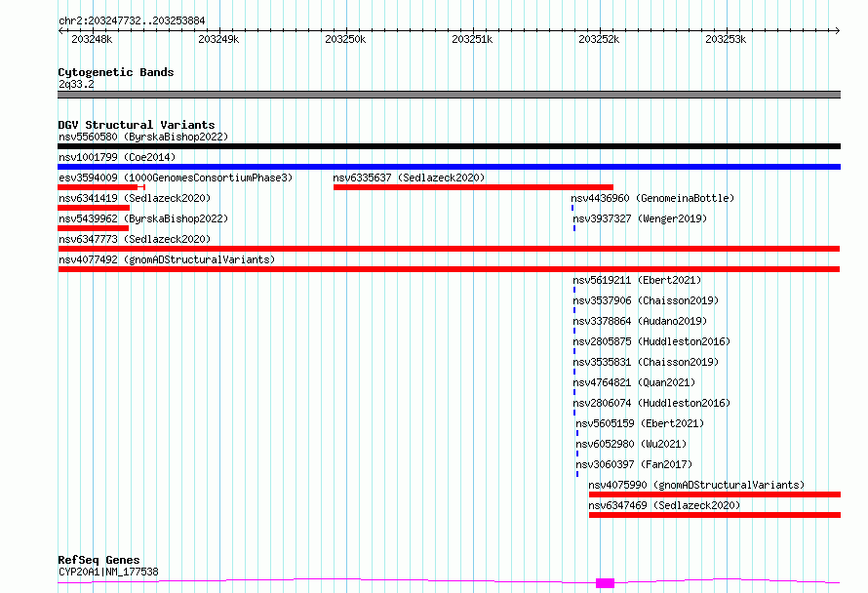
Task: Click the DGV Structural Variants track title
Action: (137, 125)
